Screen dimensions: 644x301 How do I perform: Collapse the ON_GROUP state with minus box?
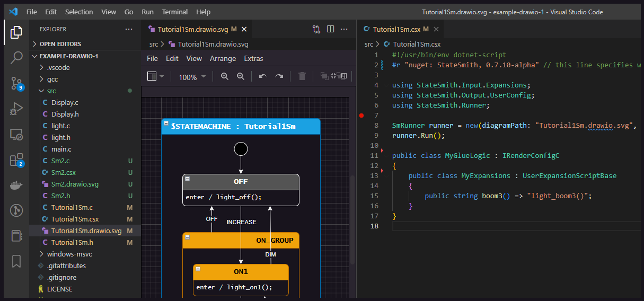click(x=187, y=237)
